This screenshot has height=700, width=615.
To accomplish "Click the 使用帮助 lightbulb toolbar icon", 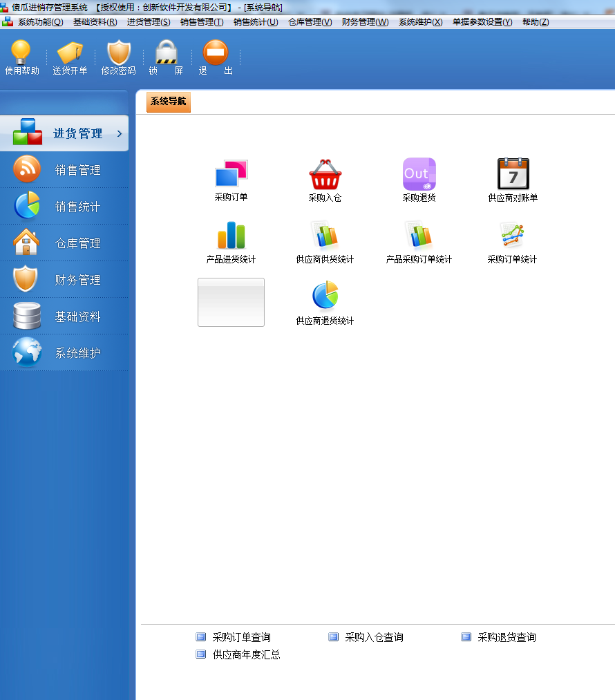I will pos(21,53).
